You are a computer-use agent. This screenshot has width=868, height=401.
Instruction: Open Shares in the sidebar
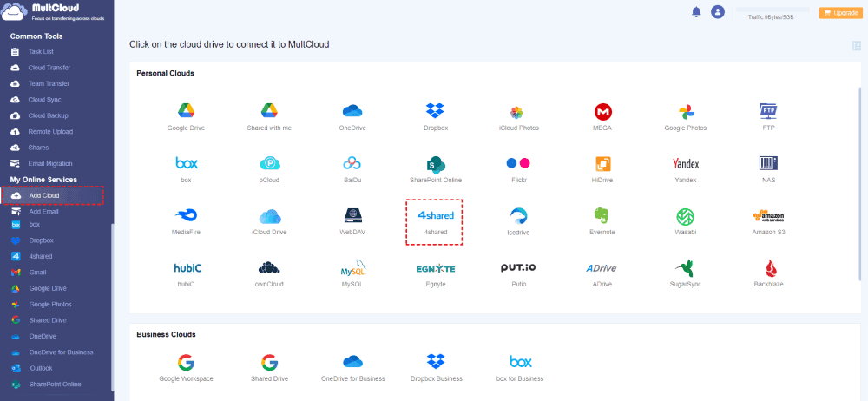pyautogui.click(x=38, y=148)
